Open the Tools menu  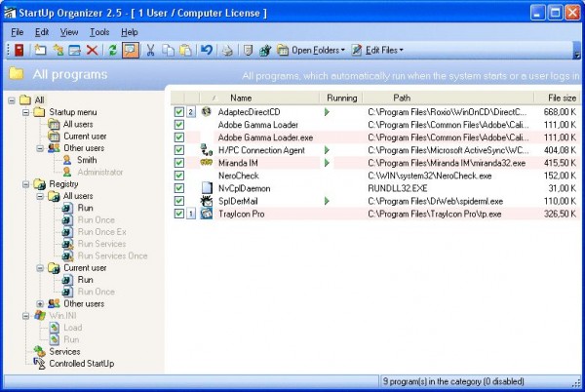tap(99, 32)
